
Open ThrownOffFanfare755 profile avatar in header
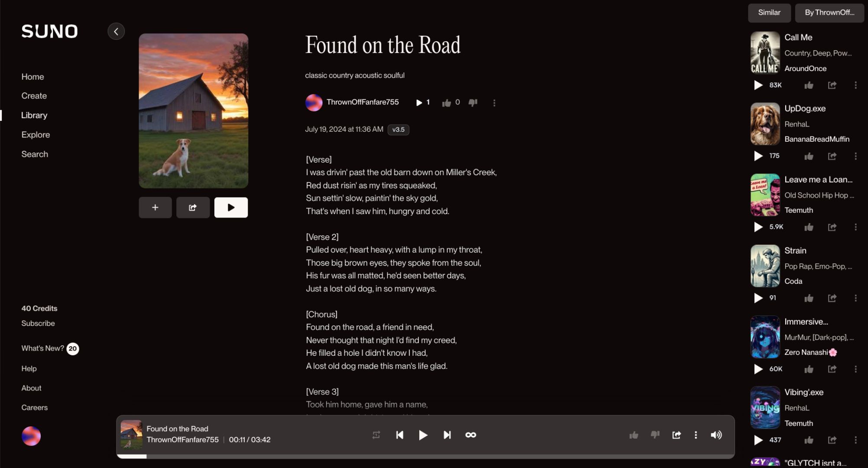[x=314, y=103]
